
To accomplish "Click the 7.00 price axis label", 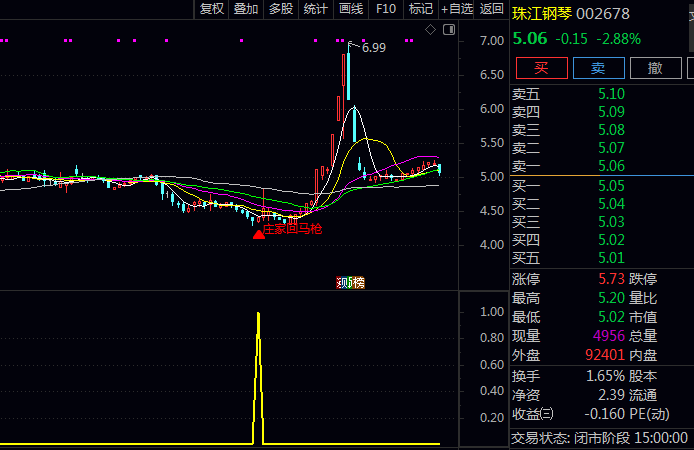I will [492, 41].
